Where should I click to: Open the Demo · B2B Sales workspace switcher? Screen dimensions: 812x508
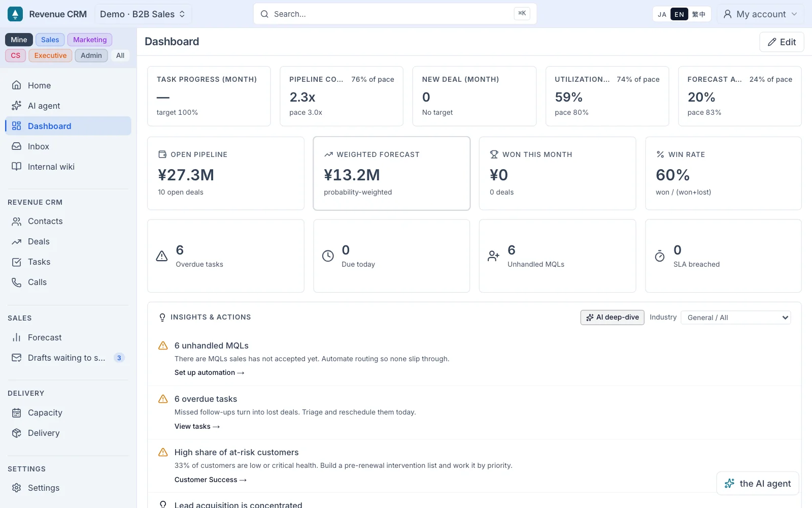[x=143, y=14]
